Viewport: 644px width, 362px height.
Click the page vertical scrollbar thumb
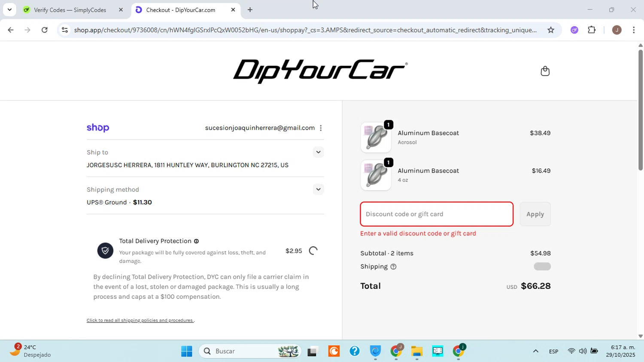click(x=640, y=110)
